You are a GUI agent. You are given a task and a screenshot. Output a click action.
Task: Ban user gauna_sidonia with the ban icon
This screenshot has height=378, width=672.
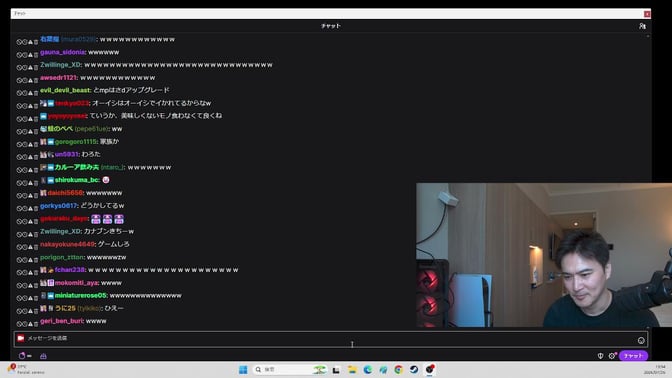point(19,55)
